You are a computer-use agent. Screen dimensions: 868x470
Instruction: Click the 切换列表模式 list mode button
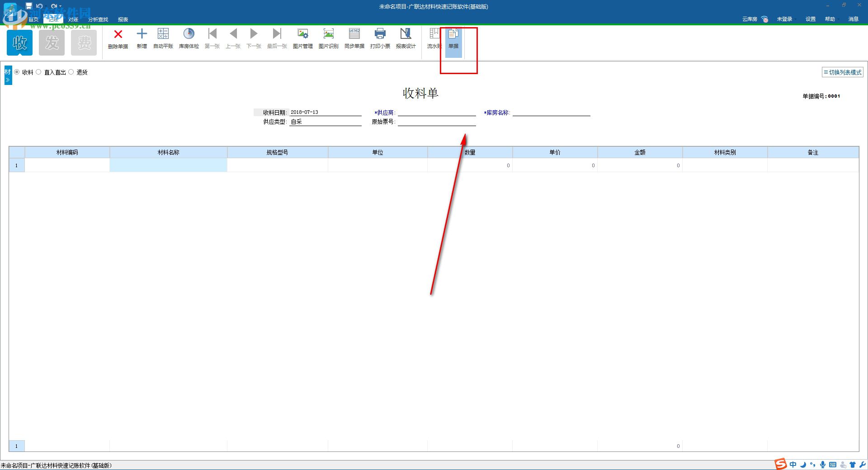click(x=842, y=72)
